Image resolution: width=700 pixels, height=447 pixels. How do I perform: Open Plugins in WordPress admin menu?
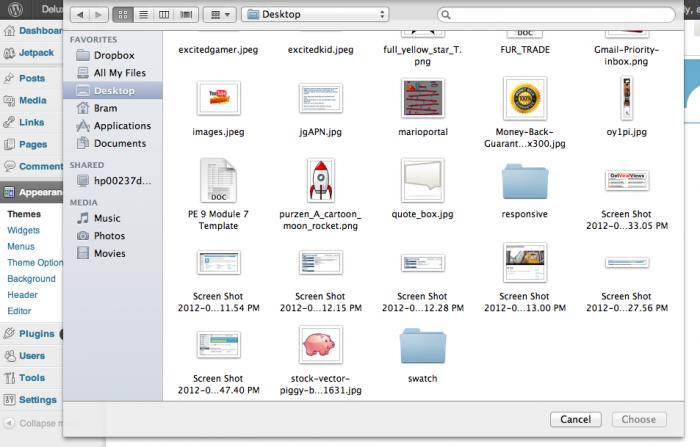click(36, 334)
